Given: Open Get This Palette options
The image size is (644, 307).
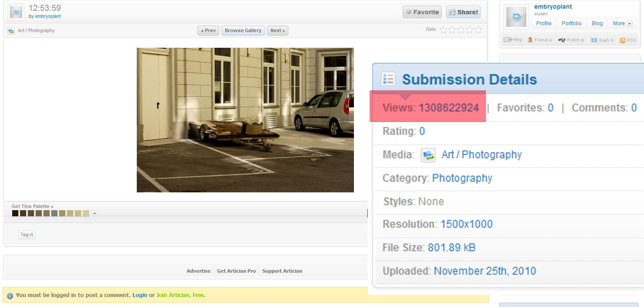Looking at the screenshot, I should coord(33,206).
